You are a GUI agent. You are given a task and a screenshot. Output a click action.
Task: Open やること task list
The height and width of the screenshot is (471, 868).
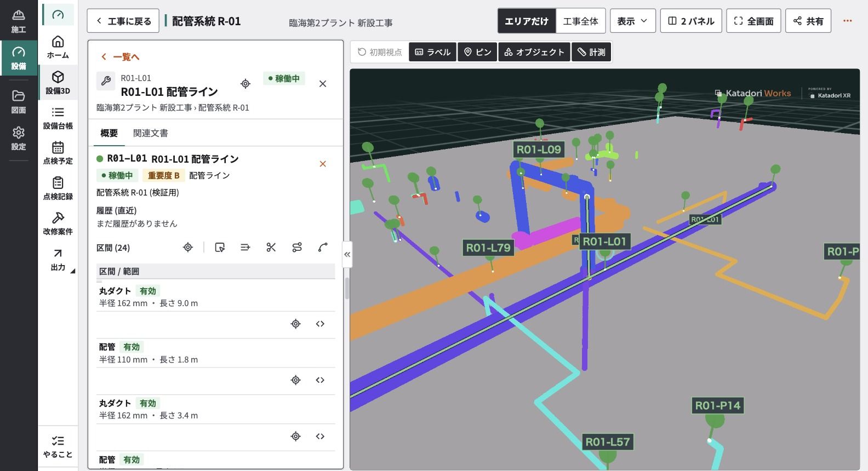pyautogui.click(x=58, y=447)
